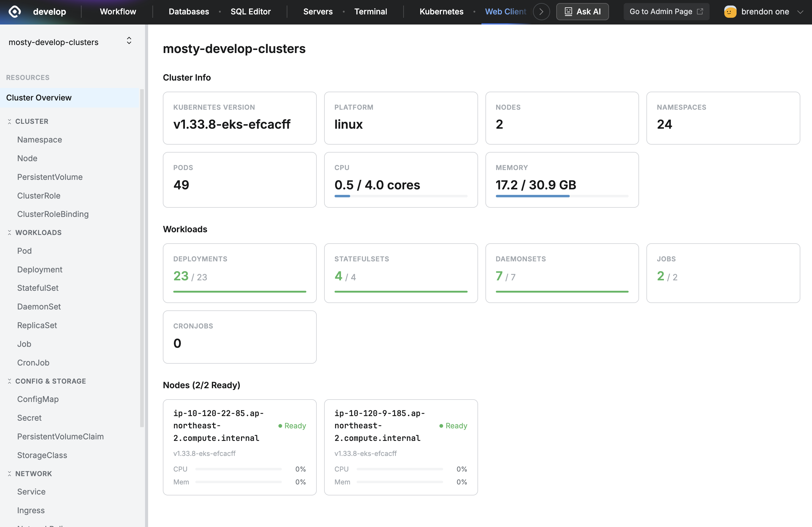
Task: Open CronJob in sidebar
Action: point(33,363)
